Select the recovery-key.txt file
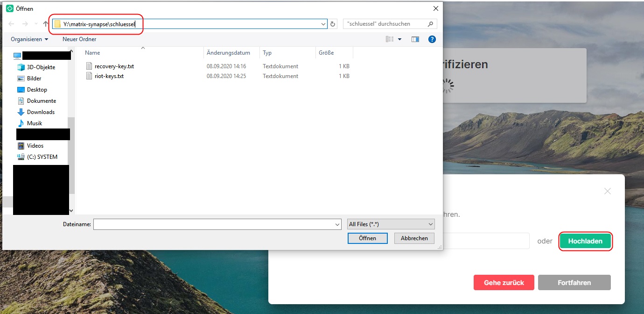 tap(114, 66)
